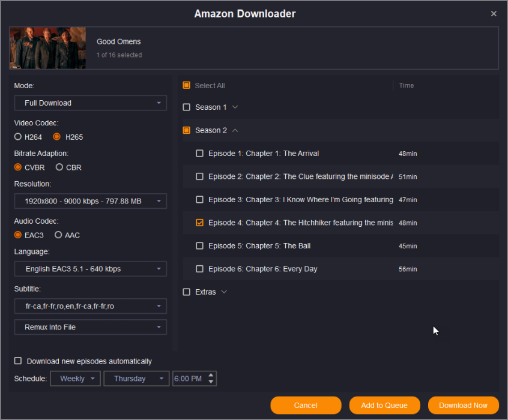The image size is (508, 420).
Task: Check Episode 1: The Arrival checkbox
Action: pyautogui.click(x=200, y=153)
